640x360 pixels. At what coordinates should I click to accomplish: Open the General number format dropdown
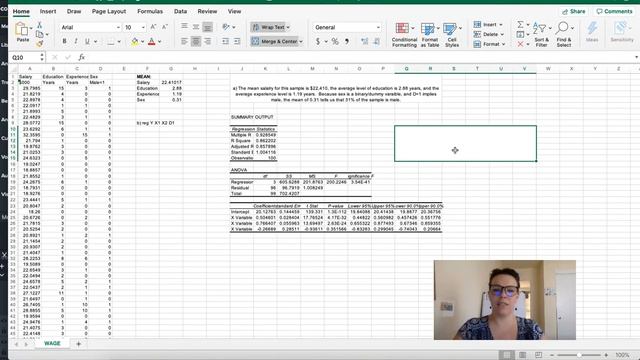378,27
